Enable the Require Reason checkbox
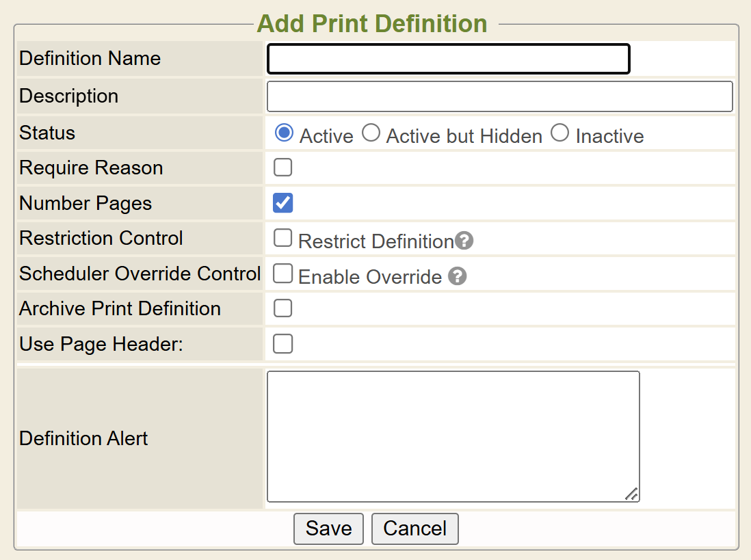This screenshot has width=751, height=560. pos(282,168)
